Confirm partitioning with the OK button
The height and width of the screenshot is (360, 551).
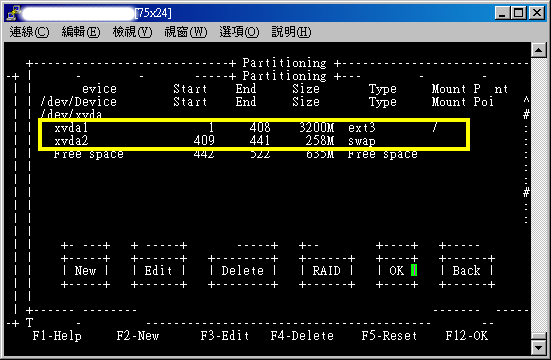(x=397, y=271)
